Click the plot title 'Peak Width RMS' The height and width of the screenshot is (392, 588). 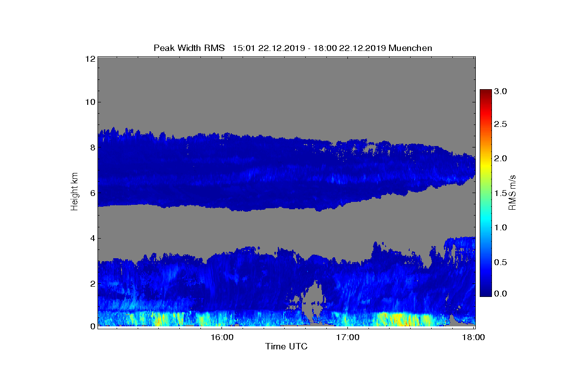189,48
